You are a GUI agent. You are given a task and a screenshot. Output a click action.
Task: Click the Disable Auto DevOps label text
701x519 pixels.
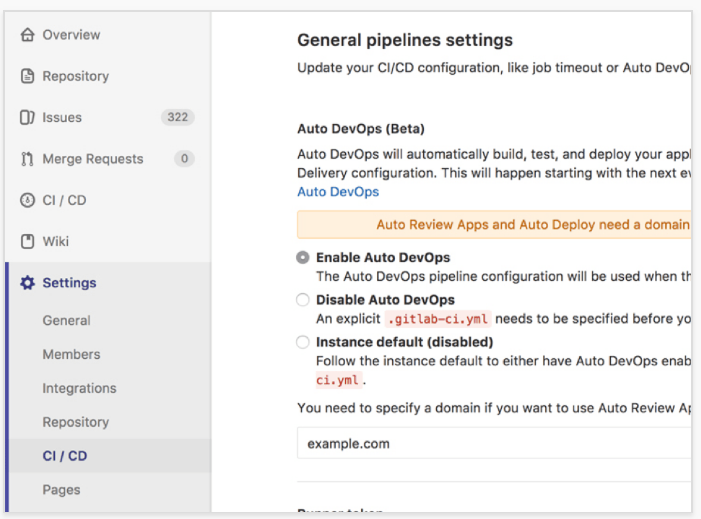(385, 300)
